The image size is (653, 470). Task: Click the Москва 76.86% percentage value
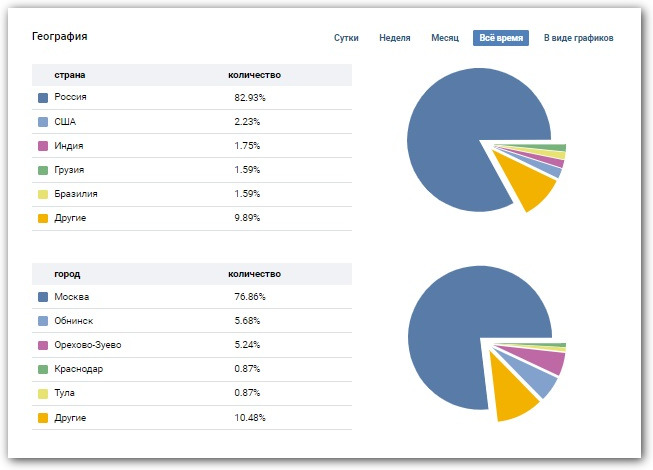click(250, 298)
